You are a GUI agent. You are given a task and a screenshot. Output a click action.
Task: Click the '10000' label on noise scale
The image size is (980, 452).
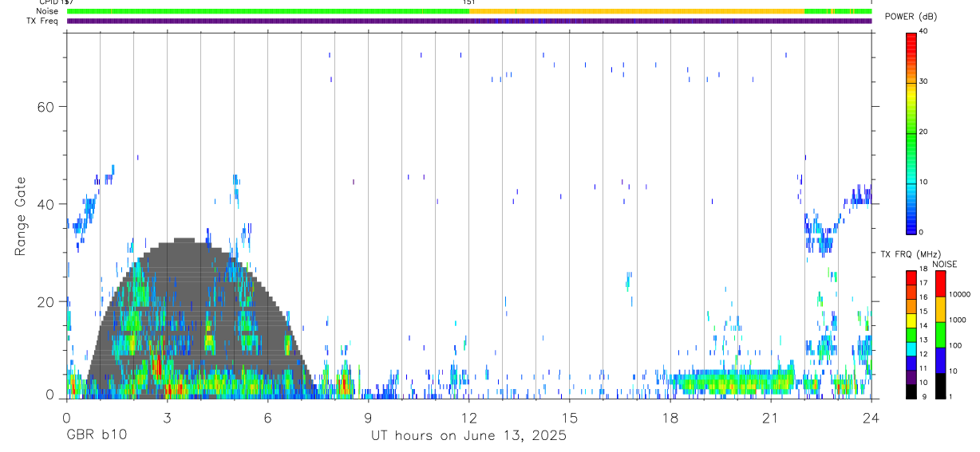point(959,294)
